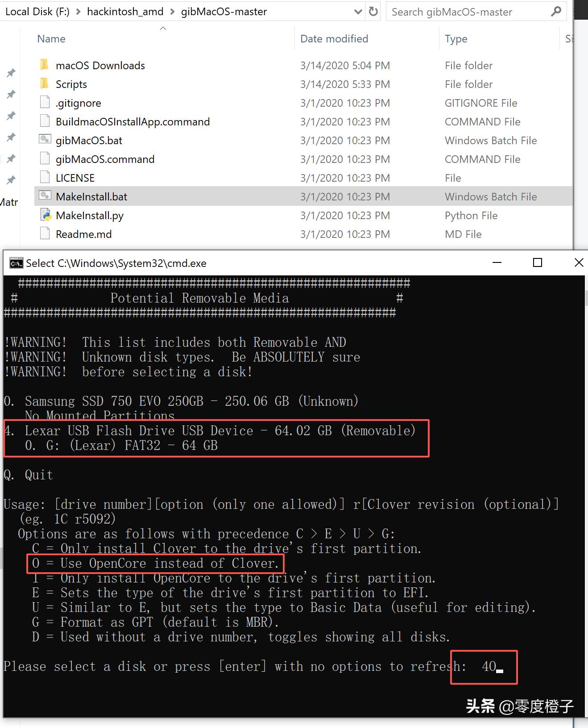This screenshot has width=588, height=728.
Task: Click the MD File type cell
Action: point(463,234)
